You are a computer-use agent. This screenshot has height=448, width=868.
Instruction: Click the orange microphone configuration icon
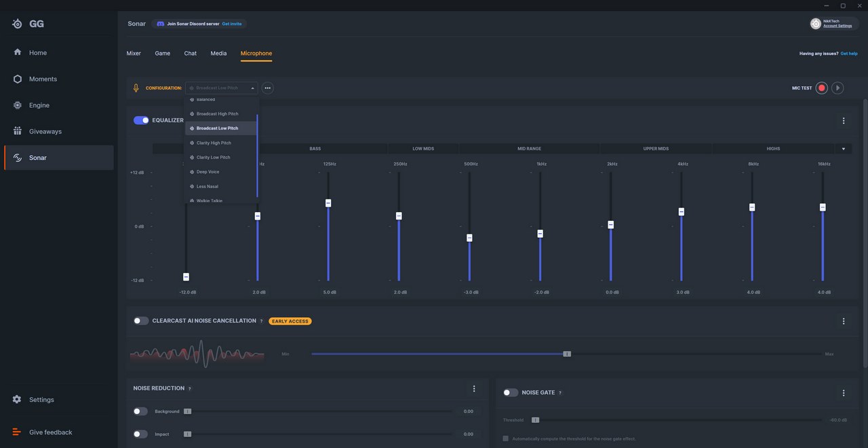[136, 88]
